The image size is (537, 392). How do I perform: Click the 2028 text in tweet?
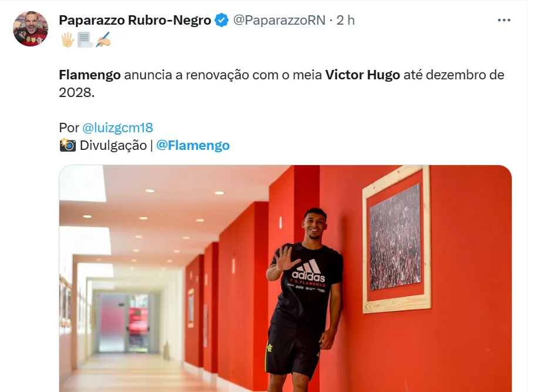[x=76, y=92]
